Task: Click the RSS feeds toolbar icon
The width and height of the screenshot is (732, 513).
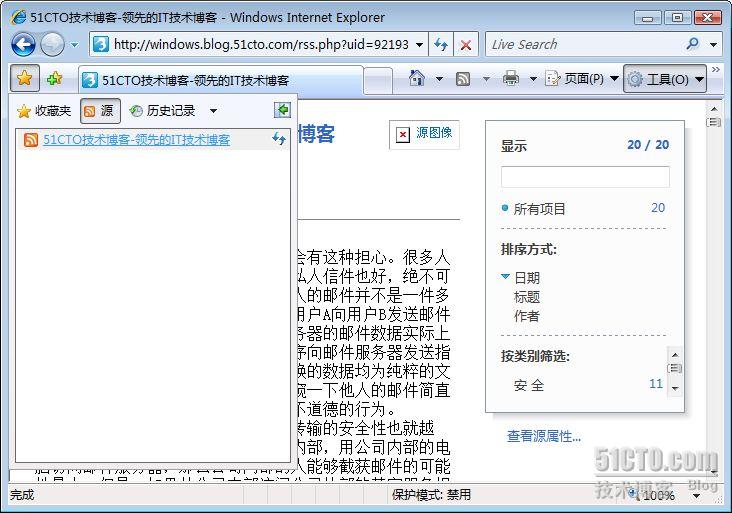Action: tap(463, 79)
